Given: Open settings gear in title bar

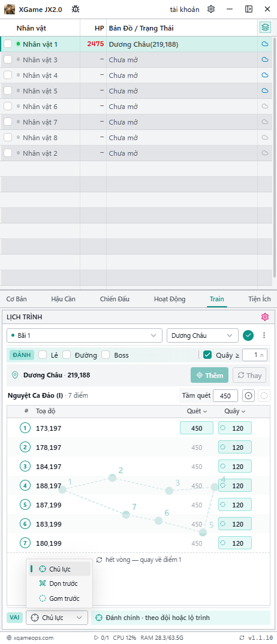Looking at the screenshot, I should click(211, 9).
